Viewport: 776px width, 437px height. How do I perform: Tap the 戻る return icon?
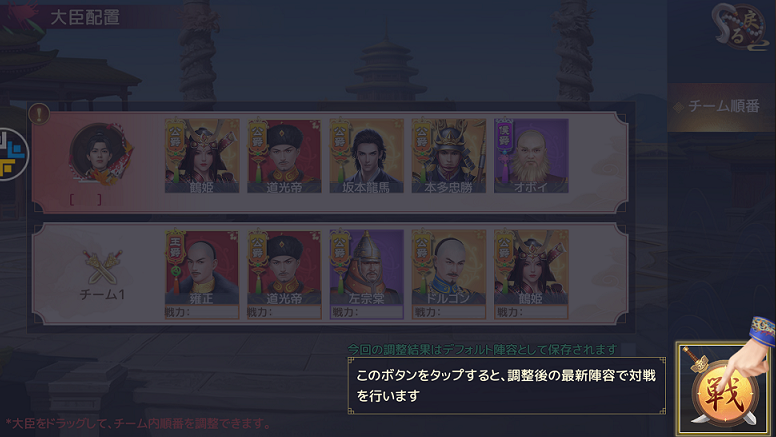739,27
